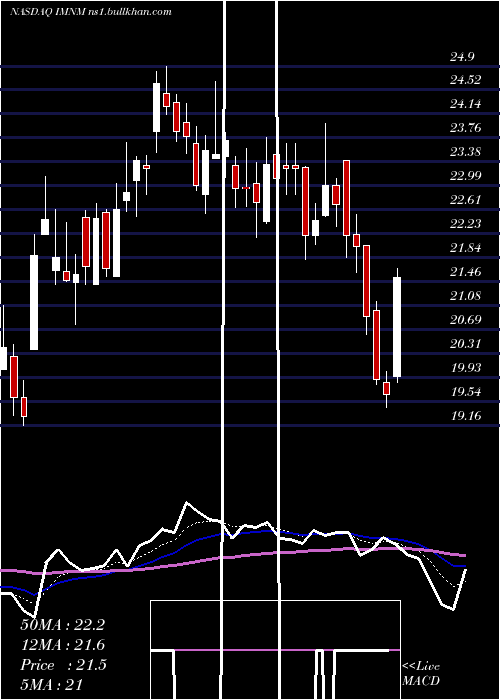Image resolution: width=500 pixels, height=700 pixels.
Task: Click the price label 20.69
Action: pyautogui.click(x=466, y=320)
